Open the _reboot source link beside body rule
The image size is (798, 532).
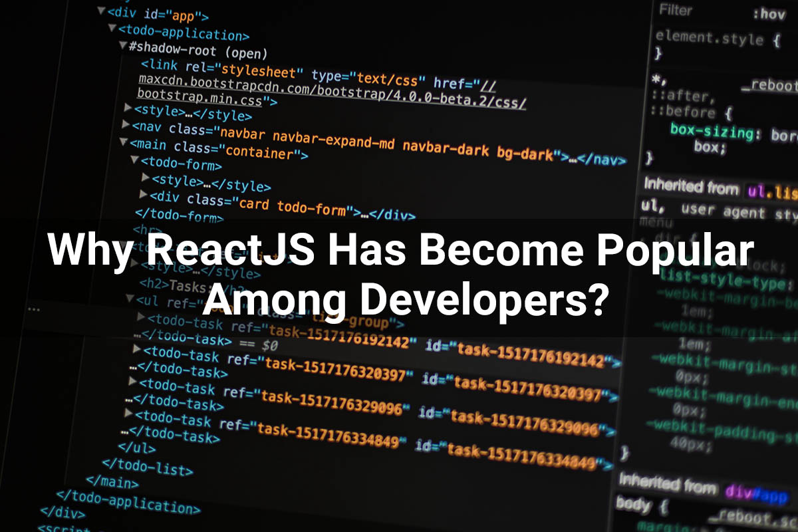753,518
